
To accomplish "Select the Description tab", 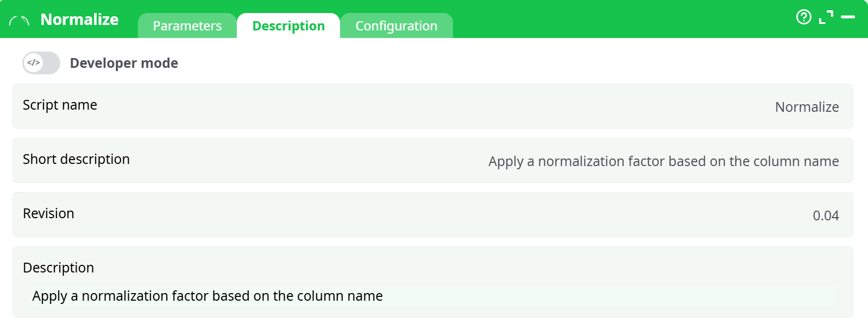I will pos(288,26).
